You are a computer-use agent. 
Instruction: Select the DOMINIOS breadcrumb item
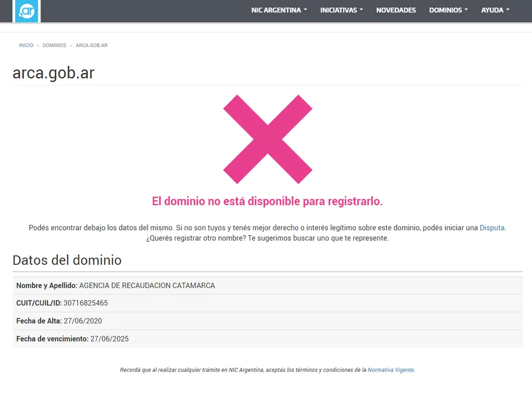pos(55,46)
